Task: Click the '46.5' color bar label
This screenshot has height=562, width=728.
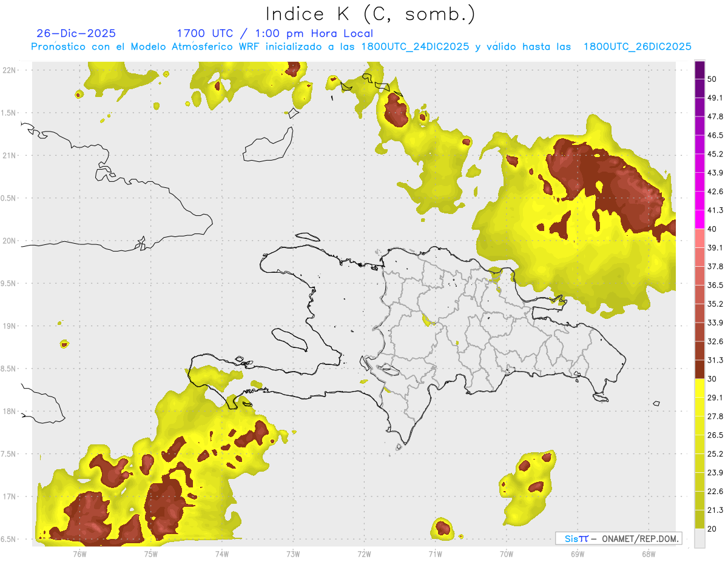Action: point(715,135)
